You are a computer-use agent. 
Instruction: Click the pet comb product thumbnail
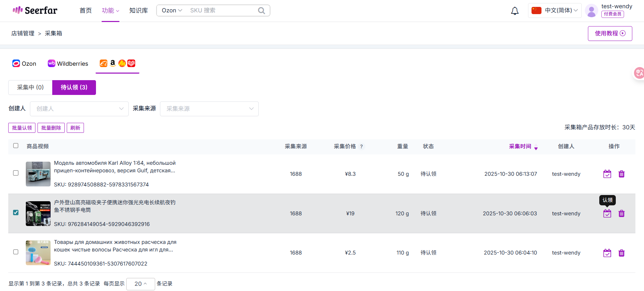[38, 253]
